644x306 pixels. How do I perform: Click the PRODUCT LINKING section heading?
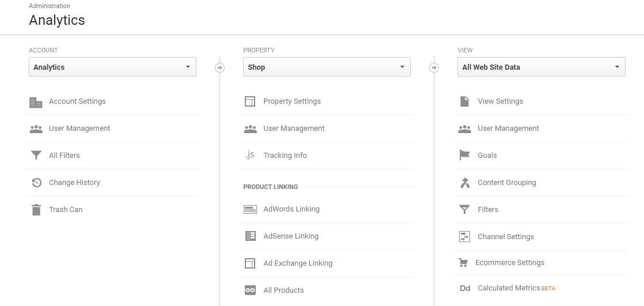click(x=271, y=187)
